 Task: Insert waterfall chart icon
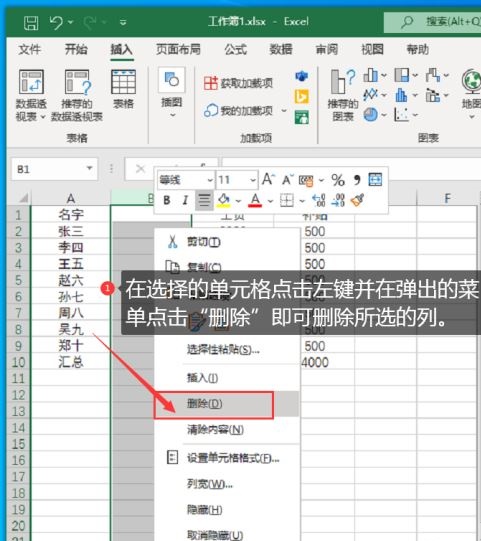(x=433, y=75)
